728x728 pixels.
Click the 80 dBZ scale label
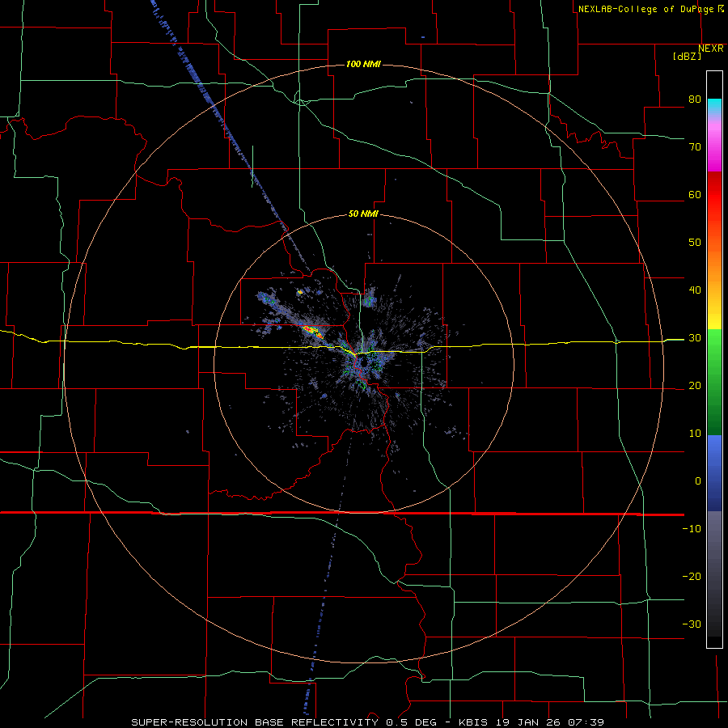coord(695,99)
